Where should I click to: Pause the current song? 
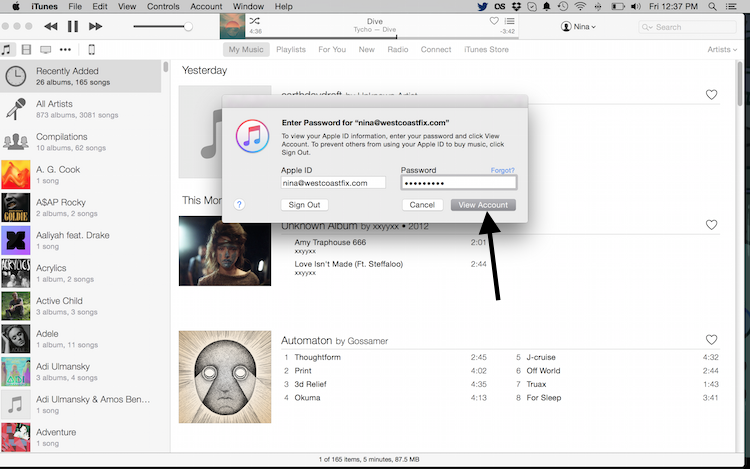tap(73, 26)
